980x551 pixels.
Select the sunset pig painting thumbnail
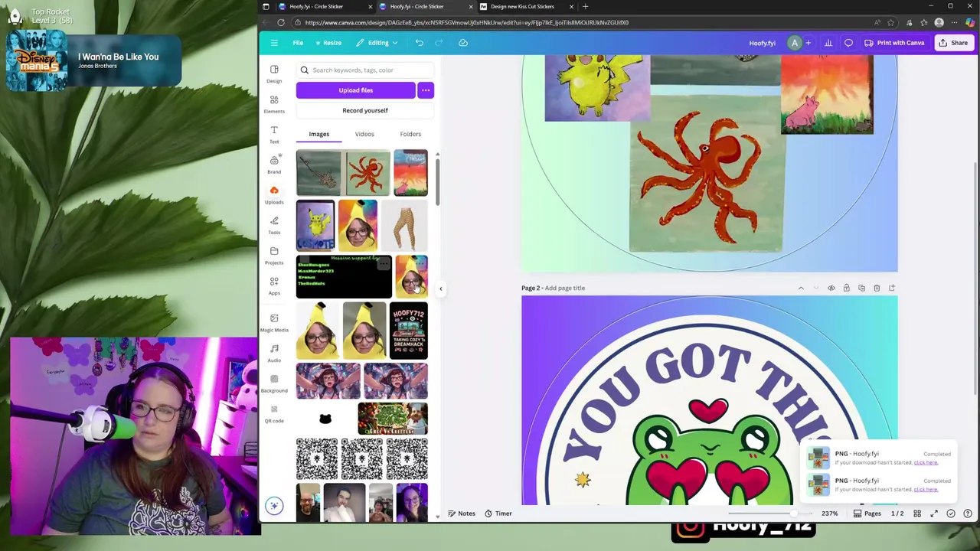(410, 173)
